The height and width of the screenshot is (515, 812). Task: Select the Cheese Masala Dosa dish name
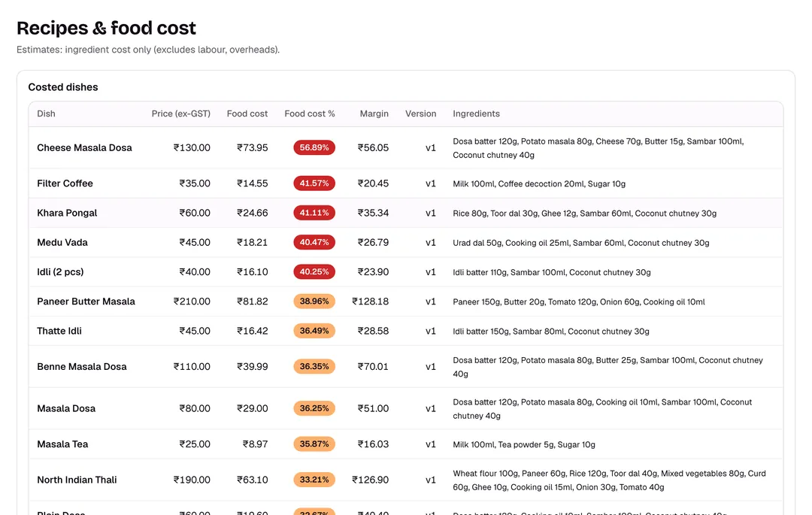(x=84, y=148)
